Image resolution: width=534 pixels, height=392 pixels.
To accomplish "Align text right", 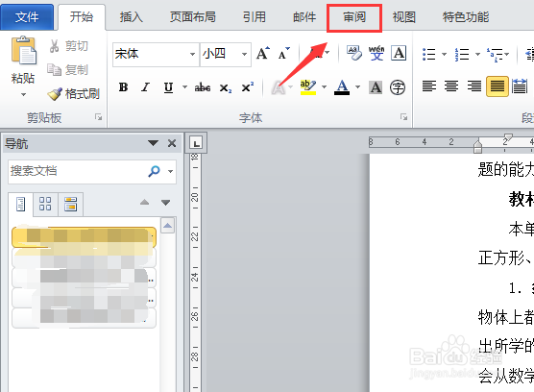I will click(x=474, y=86).
